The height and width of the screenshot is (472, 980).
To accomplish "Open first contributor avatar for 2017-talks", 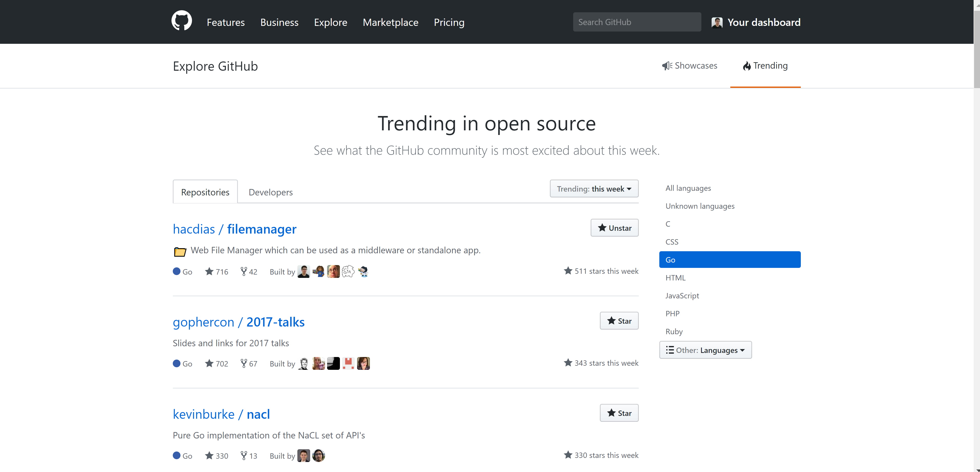I will tap(304, 363).
